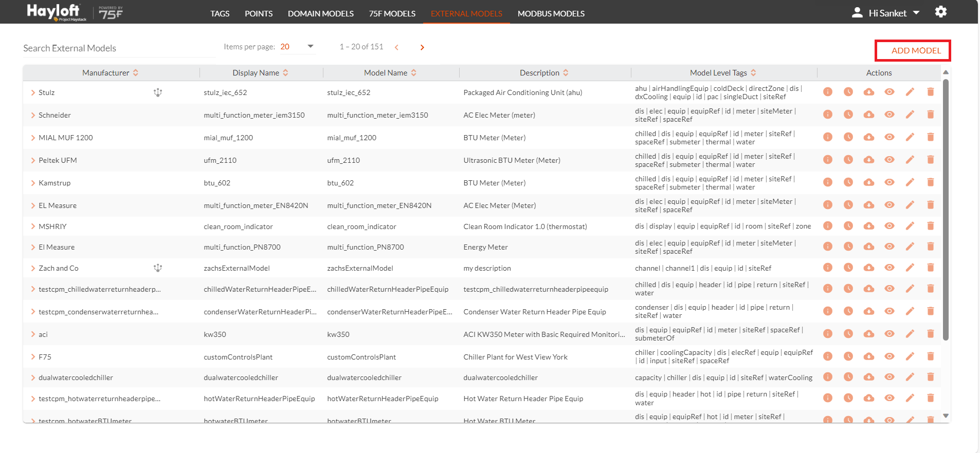Image resolution: width=980 pixels, height=453 pixels.
Task: Delete trash for chilledWaterReturnHeaderPipeEquip row
Action: click(931, 289)
